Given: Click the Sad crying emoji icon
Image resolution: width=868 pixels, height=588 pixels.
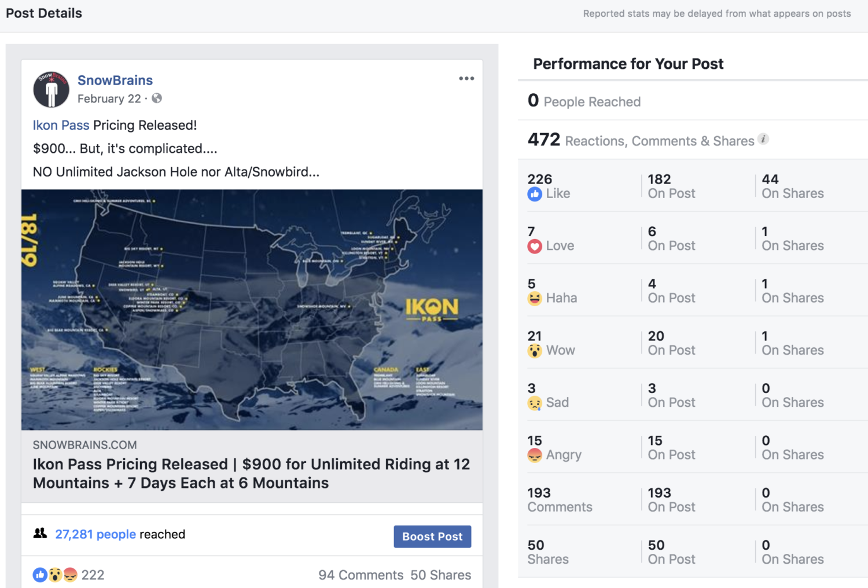Looking at the screenshot, I should coord(535,403).
